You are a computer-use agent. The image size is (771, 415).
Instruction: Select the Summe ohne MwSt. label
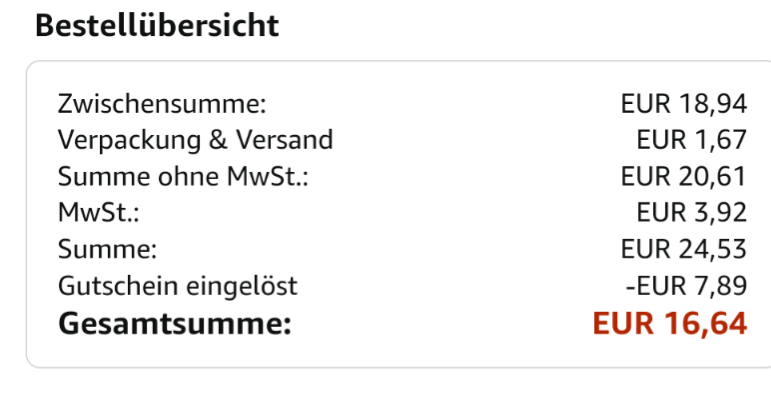[184, 177]
